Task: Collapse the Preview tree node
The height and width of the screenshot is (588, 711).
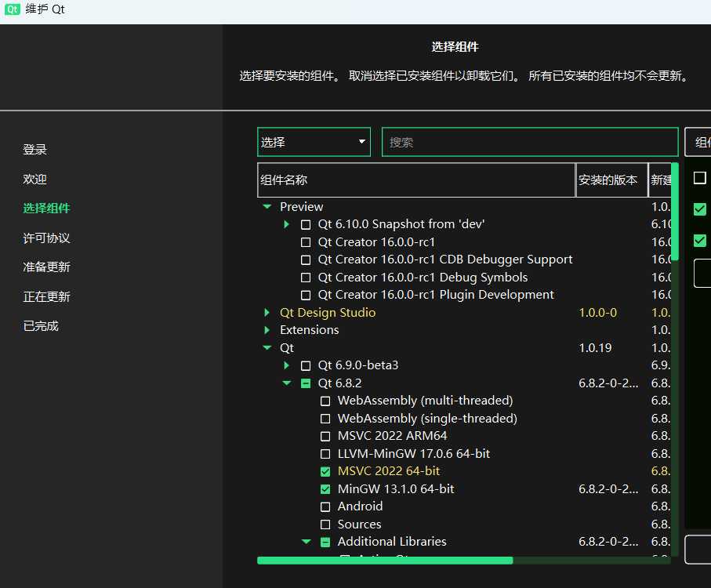Action: click(267, 207)
